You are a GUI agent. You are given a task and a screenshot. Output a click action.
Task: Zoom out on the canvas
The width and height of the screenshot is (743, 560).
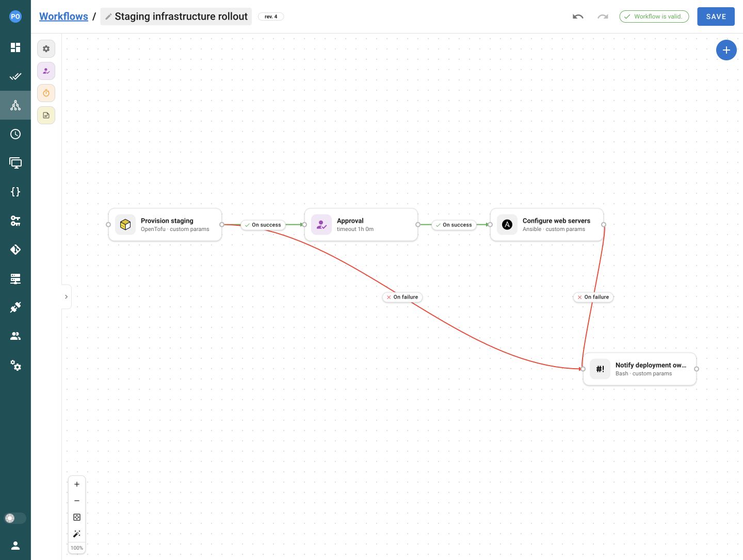(77, 501)
